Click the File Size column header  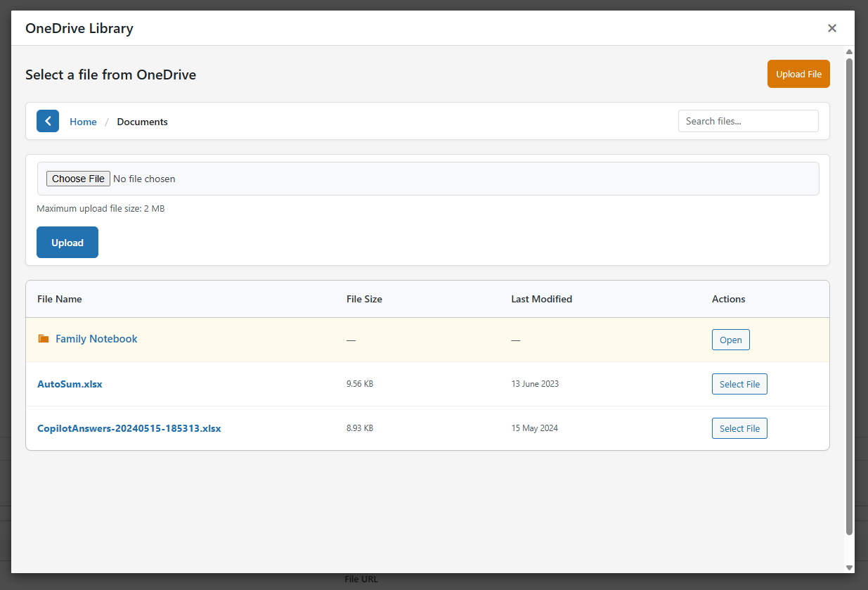click(364, 299)
